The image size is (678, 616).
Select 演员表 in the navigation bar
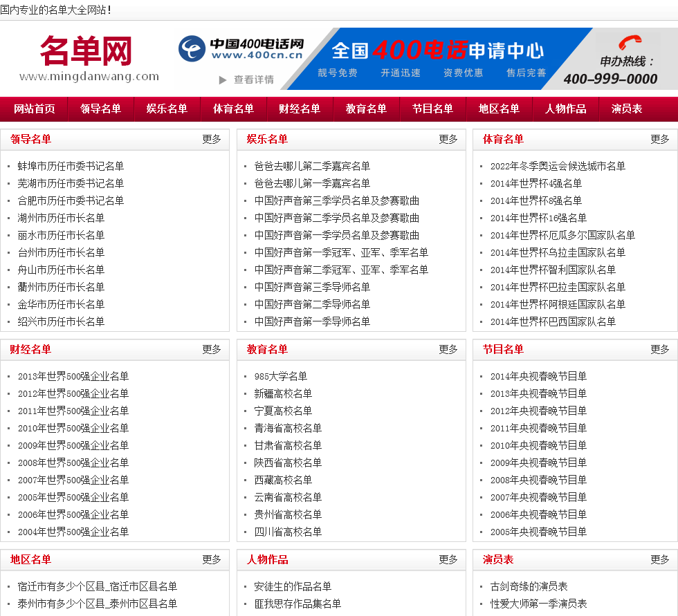pyautogui.click(x=627, y=109)
